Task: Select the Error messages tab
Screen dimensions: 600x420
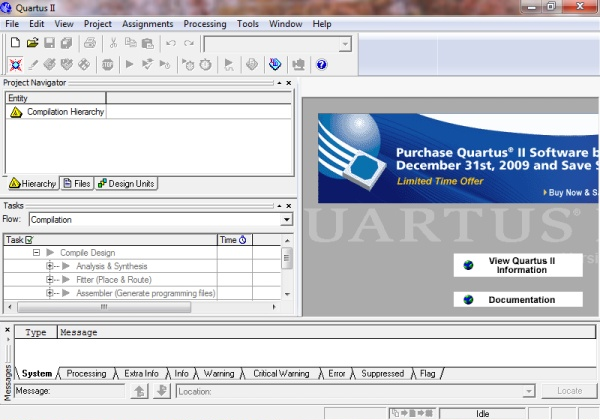Action: coord(336,373)
